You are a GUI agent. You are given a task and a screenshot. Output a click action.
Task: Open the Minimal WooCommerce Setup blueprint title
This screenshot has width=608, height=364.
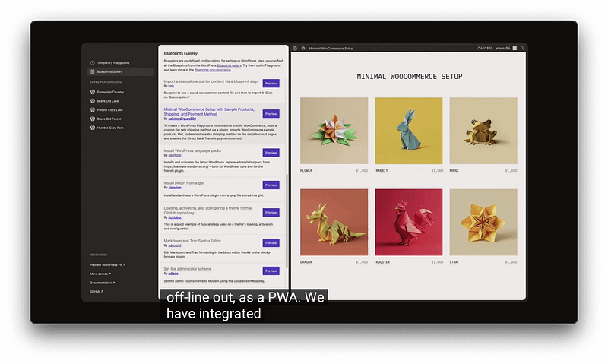(x=209, y=112)
